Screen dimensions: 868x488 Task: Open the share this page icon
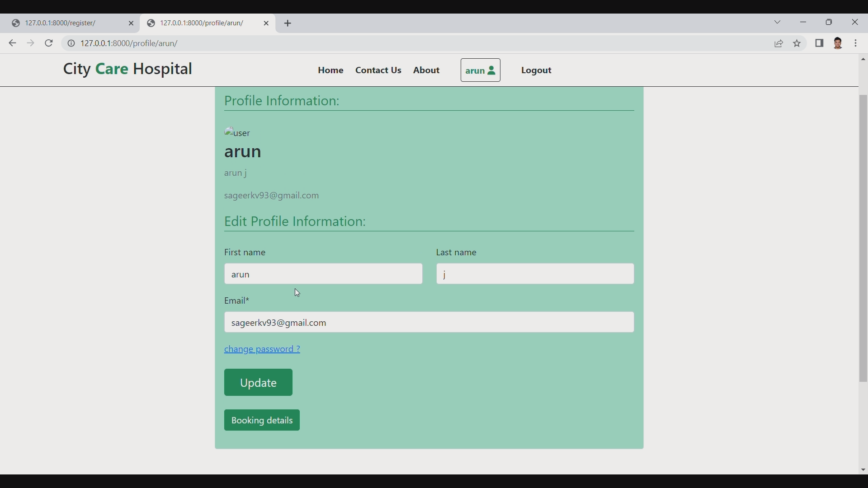click(x=779, y=43)
